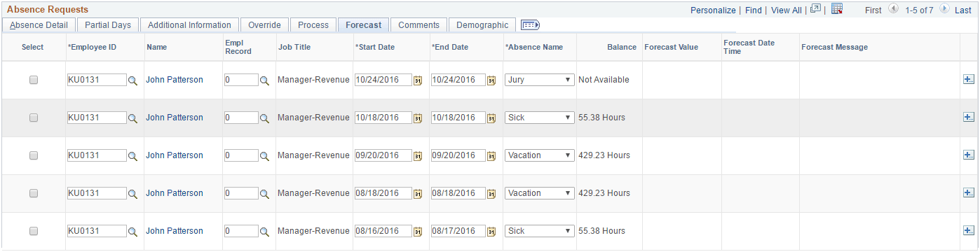The image size is (980, 252).
Task: Click the Forecast Message column header
Action: (x=834, y=47)
